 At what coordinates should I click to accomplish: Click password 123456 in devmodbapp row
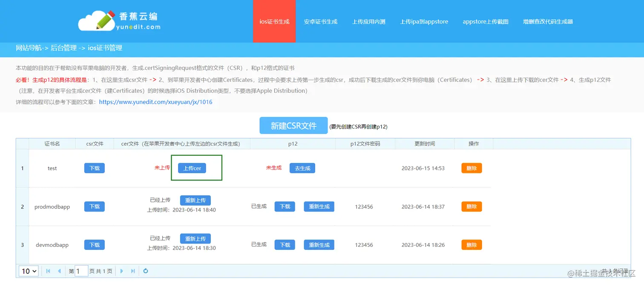coord(364,245)
